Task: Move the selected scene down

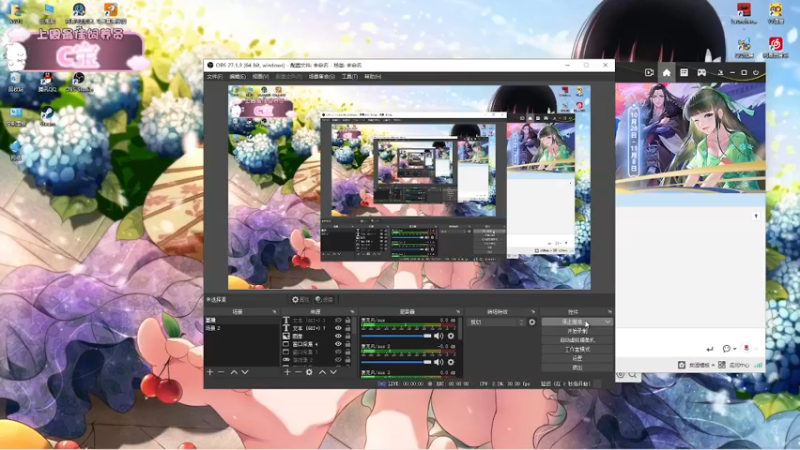Action: (245, 372)
